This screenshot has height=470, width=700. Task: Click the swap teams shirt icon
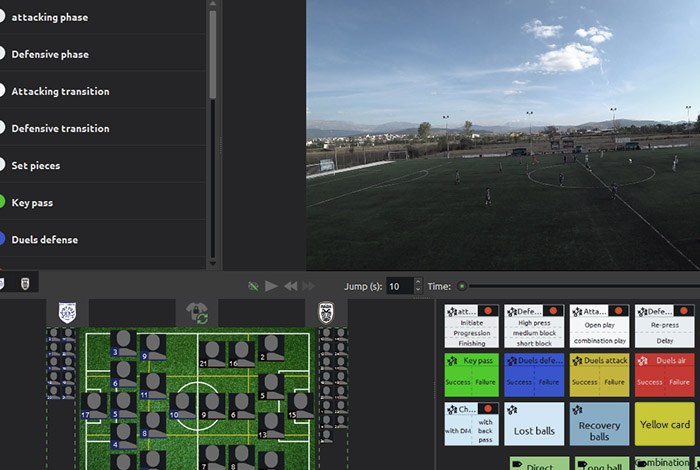[197, 312]
